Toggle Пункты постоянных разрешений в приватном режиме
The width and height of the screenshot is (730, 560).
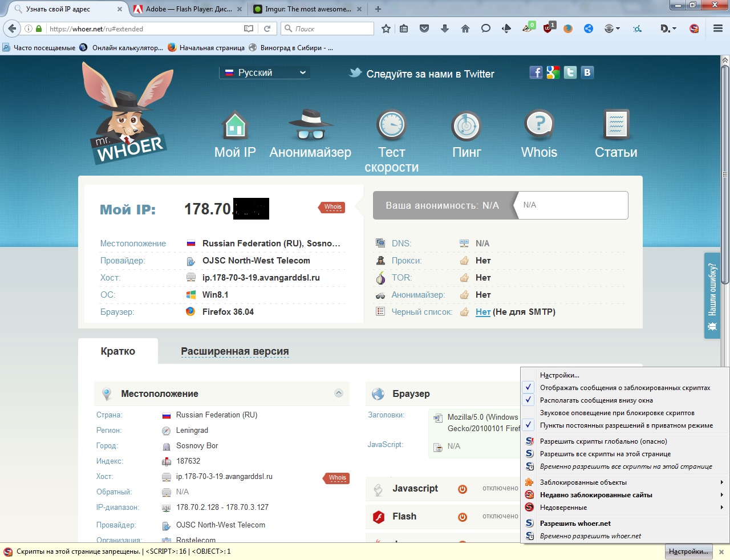click(625, 425)
